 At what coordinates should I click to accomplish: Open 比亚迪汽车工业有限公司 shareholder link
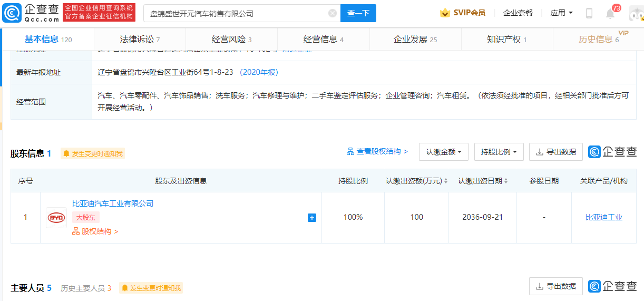(113, 203)
